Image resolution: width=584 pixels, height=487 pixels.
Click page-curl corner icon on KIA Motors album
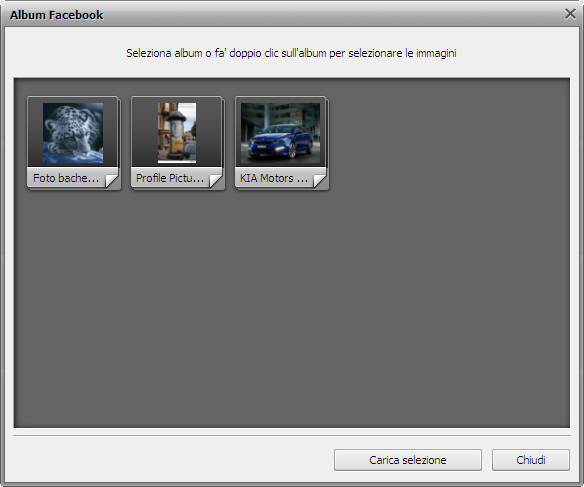320,181
